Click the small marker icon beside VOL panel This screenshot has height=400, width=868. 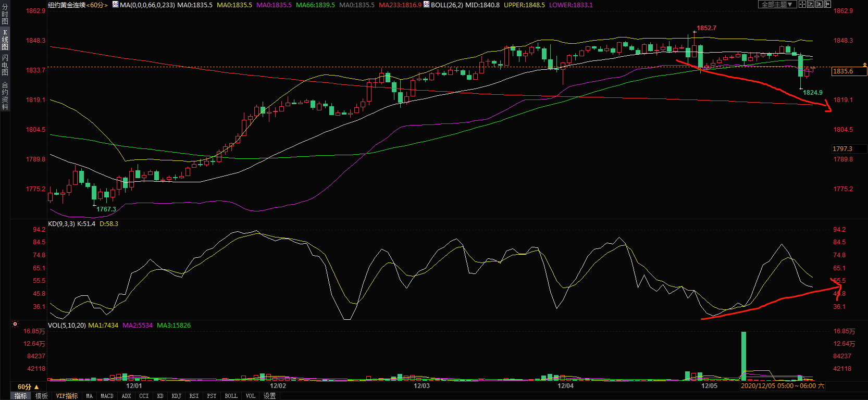(x=15, y=324)
